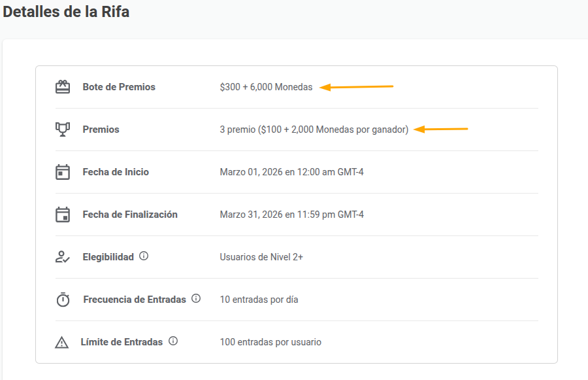Select the Premios row label
The image size is (588, 380).
coord(101,130)
